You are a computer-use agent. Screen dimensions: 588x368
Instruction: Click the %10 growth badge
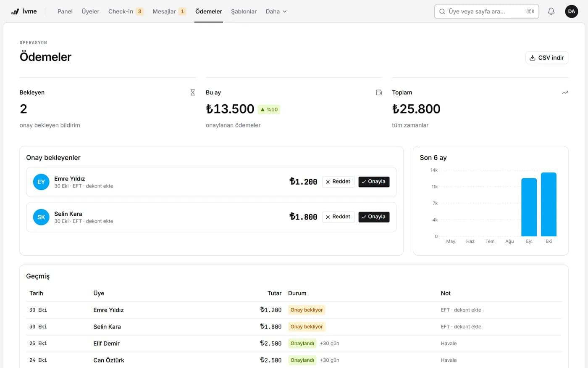point(269,109)
